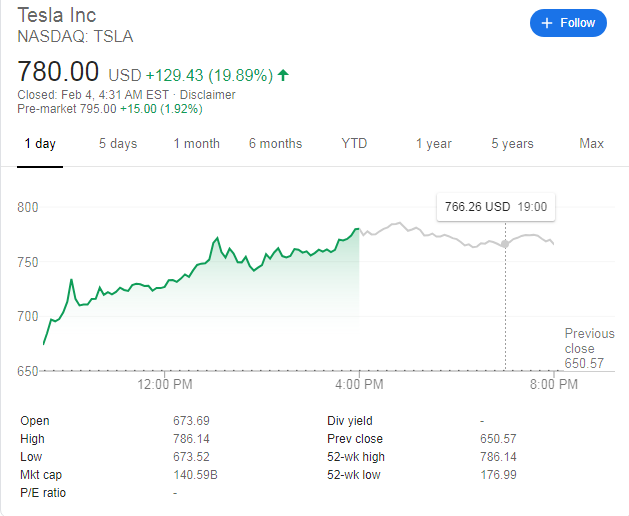This screenshot has height=516, width=629.
Task: Open the Disclaimer link
Action: [207, 95]
